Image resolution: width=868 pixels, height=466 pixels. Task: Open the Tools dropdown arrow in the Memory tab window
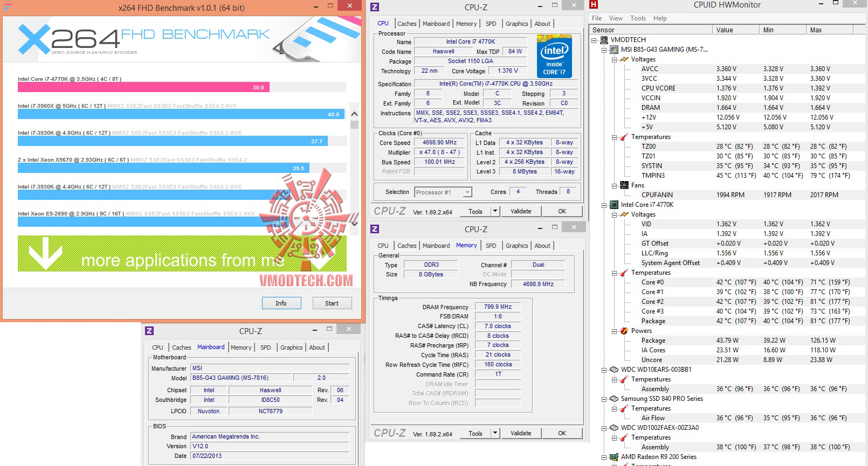[495, 433]
